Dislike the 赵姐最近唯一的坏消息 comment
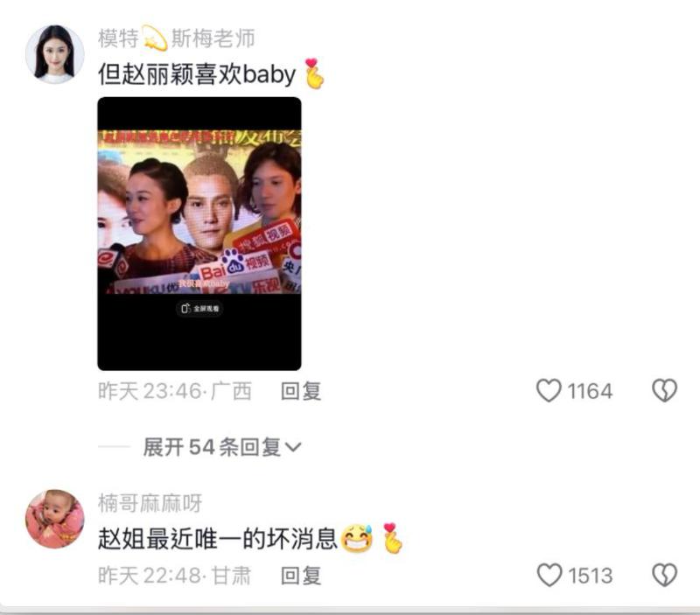The height and width of the screenshot is (615, 700). [665, 575]
